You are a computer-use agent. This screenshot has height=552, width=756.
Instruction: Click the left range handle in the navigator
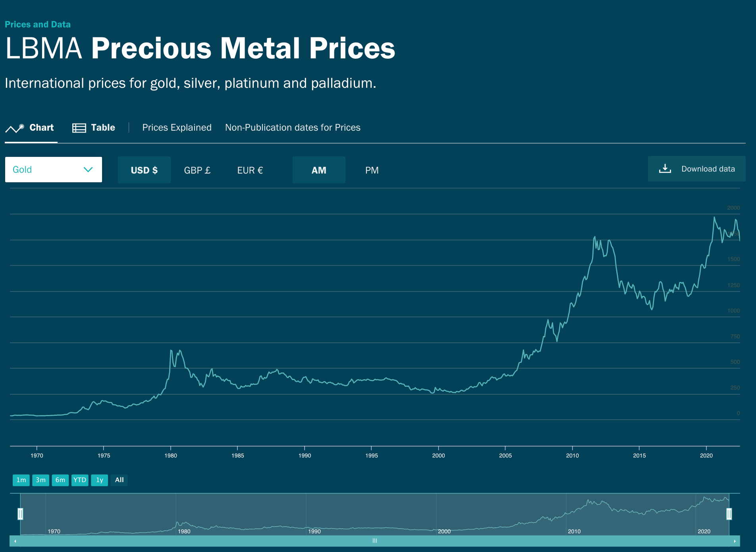click(21, 514)
